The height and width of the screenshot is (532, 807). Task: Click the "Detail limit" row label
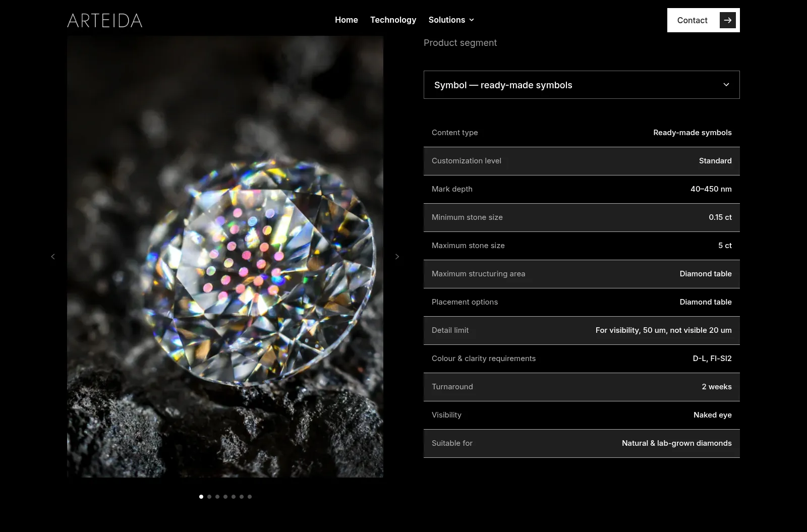pyautogui.click(x=450, y=330)
